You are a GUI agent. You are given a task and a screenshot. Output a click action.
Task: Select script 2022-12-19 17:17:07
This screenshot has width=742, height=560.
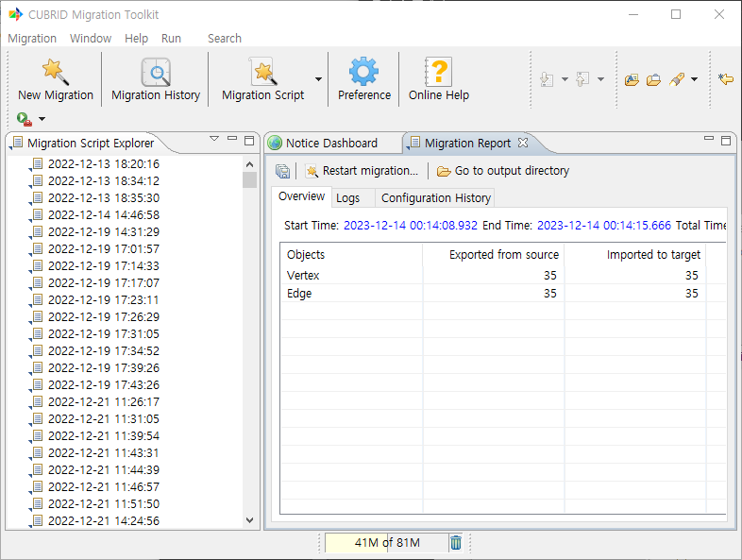[x=104, y=283]
